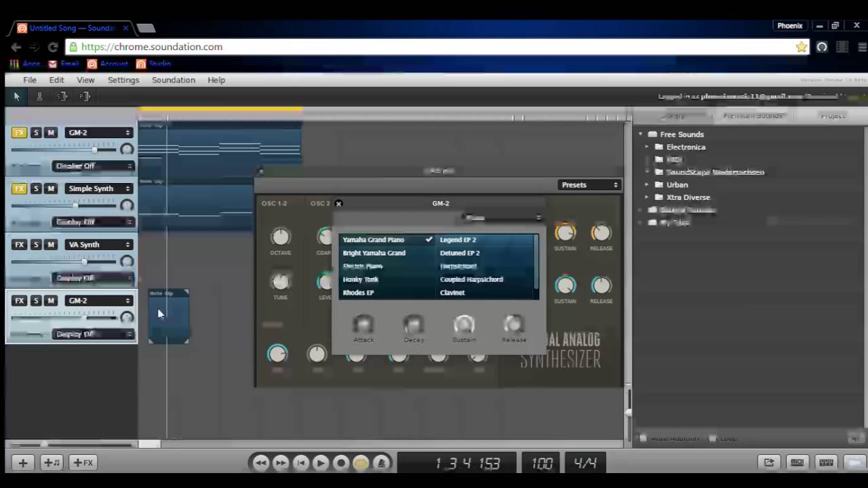Select the Honky Tonk preset
The width and height of the screenshot is (868, 488).
coord(361,279)
